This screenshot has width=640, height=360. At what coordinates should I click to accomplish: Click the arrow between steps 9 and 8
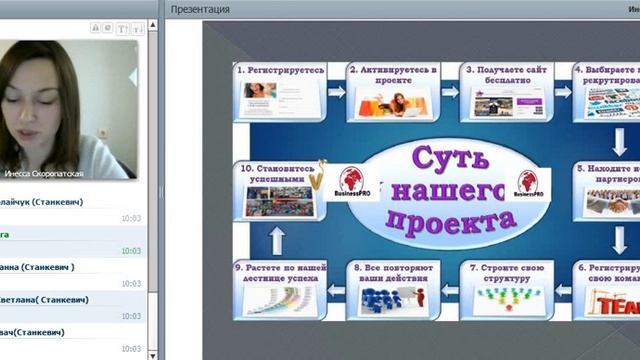point(337,291)
